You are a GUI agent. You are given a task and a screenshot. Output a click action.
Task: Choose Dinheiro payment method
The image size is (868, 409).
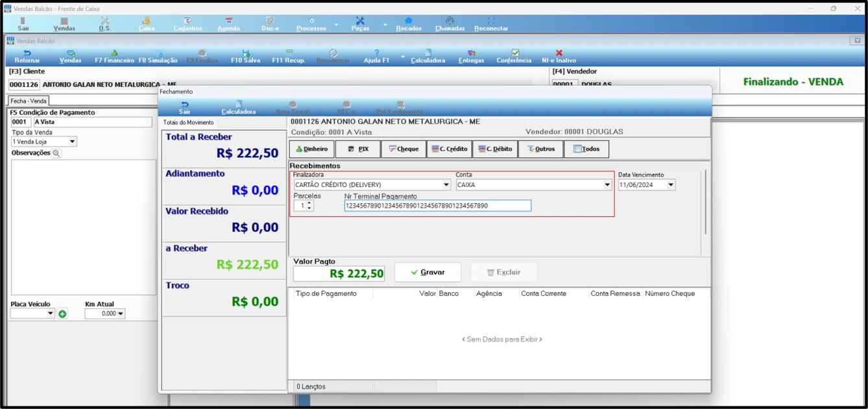point(312,149)
